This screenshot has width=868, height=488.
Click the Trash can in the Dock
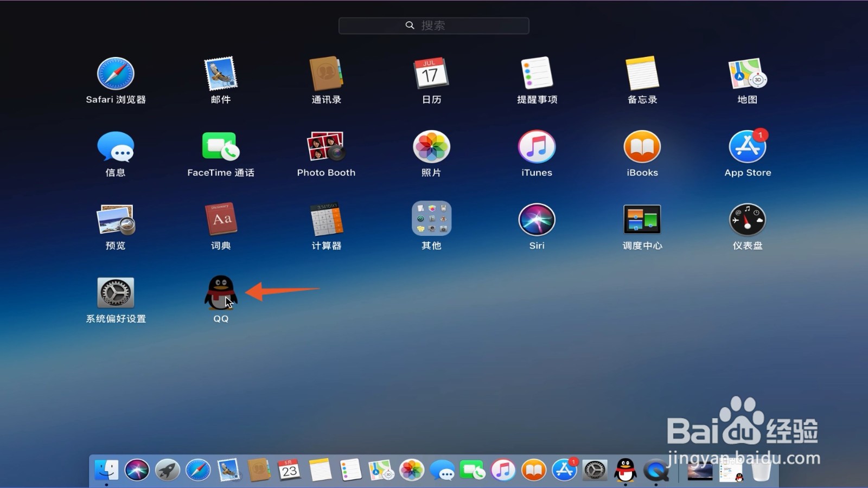click(x=761, y=470)
